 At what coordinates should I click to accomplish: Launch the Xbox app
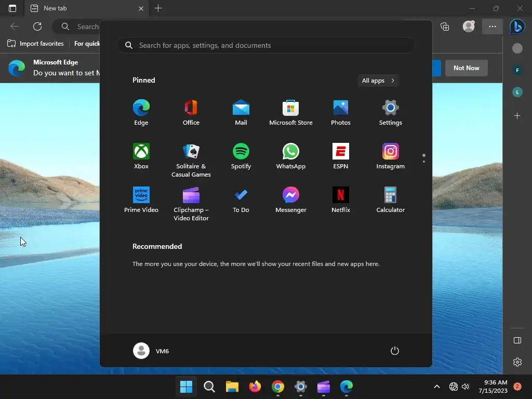point(141,156)
